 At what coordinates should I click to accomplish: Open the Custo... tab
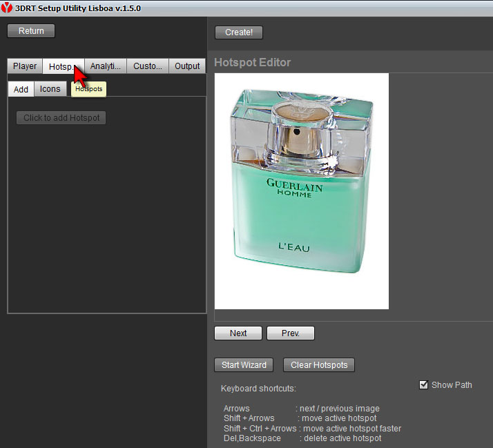(x=148, y=66)
